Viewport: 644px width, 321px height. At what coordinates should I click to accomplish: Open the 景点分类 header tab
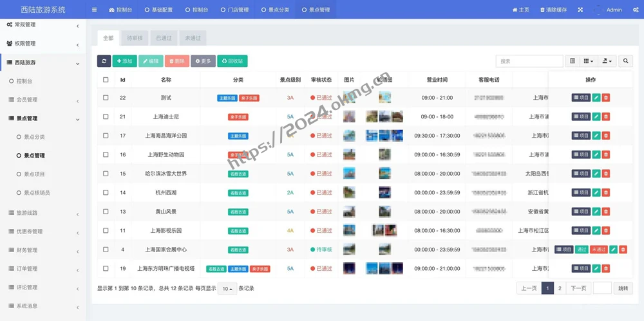pyautogui.click(x=275, y=10)
